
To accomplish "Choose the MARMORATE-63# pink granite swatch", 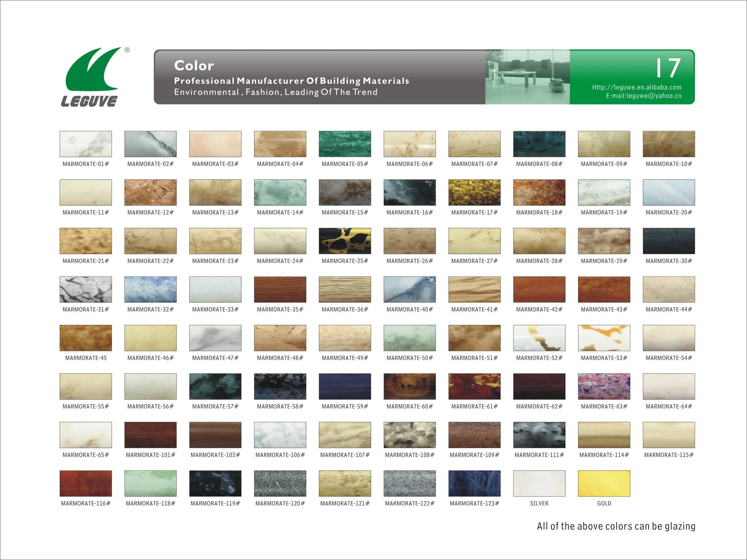I will (604, 387).
